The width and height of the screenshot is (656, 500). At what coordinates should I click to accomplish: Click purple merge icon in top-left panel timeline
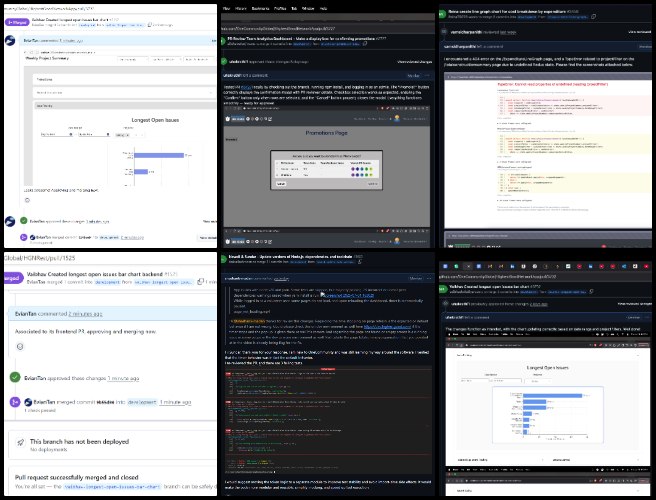coord(24,237)
